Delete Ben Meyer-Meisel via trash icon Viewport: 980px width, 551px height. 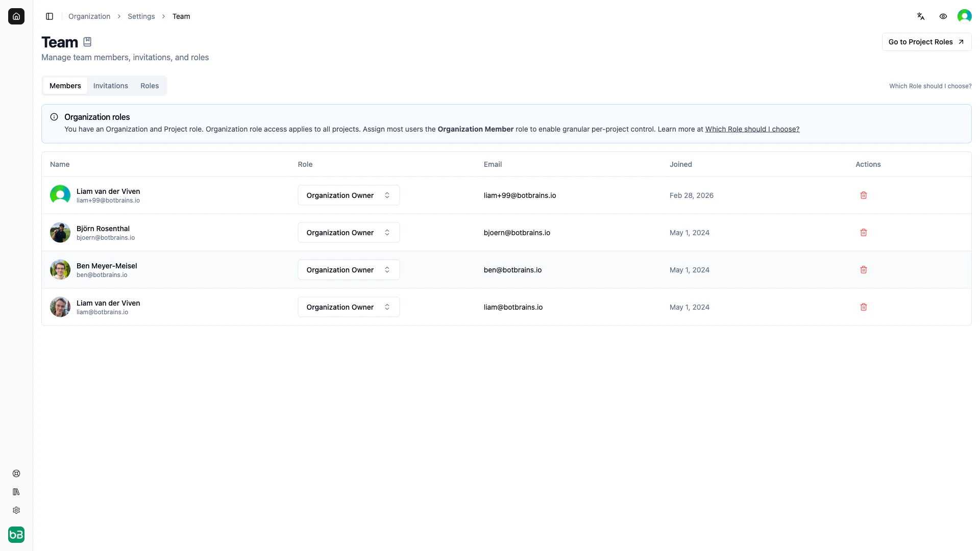click(x=863, y=269)
